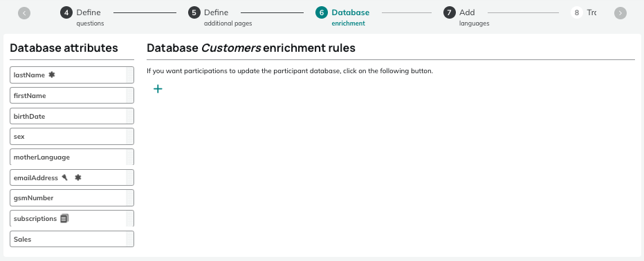Select the lastName attribute
This screenshot has width=644, height=261.
(x=72, y=75)
